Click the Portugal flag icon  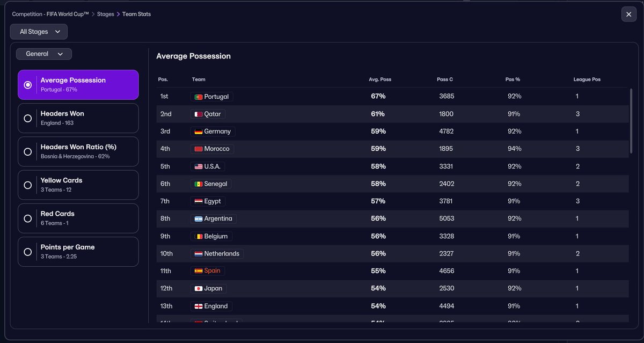(x=198, y=97)
